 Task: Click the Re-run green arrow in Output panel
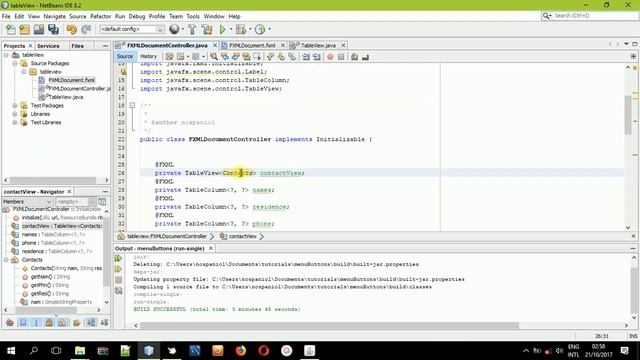[x=118, y=258]
